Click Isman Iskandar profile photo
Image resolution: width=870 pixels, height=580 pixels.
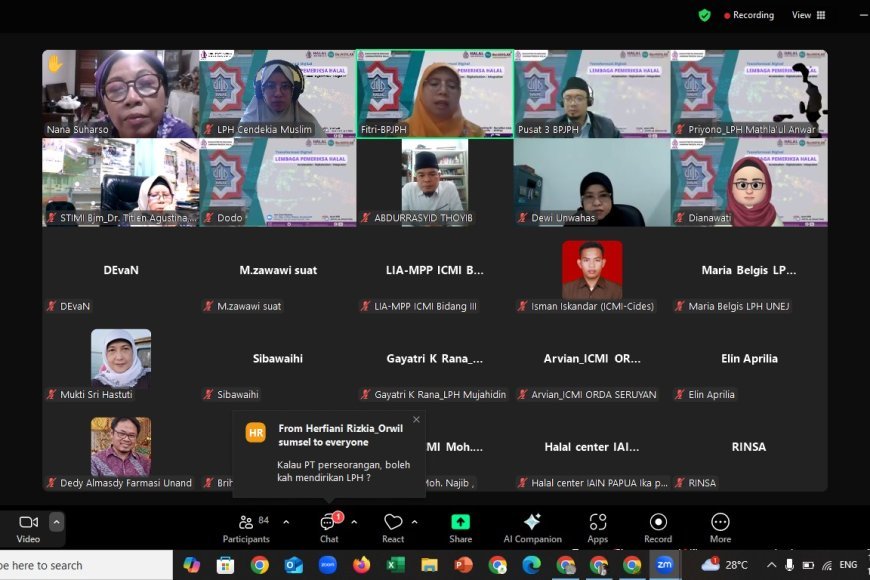click(592, 270)
